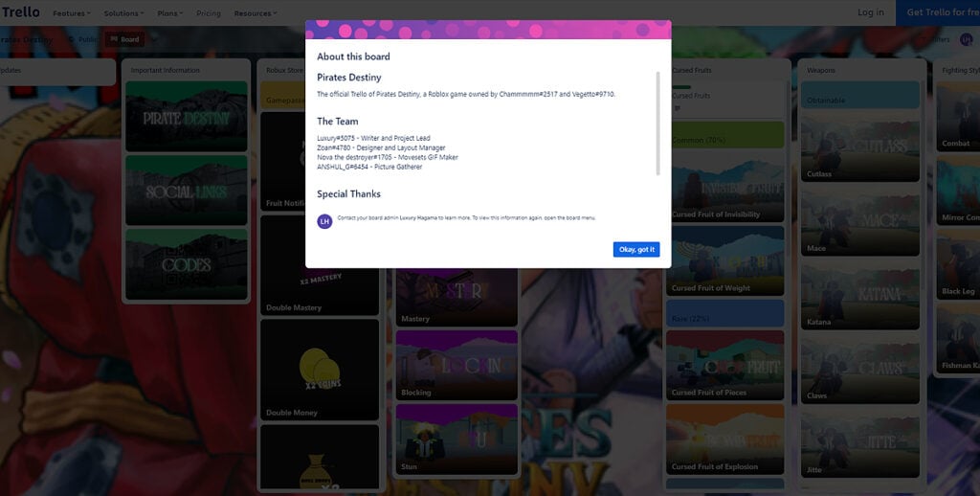Open Cursed Fruit of Explosion card
This screenshot has height=496, width=980.
[x=725, y=440]
